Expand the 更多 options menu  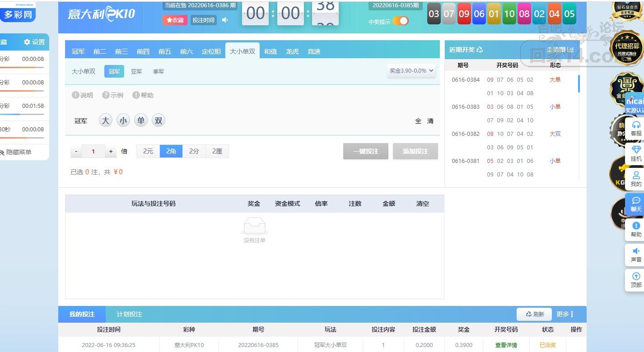pos(565,314)
